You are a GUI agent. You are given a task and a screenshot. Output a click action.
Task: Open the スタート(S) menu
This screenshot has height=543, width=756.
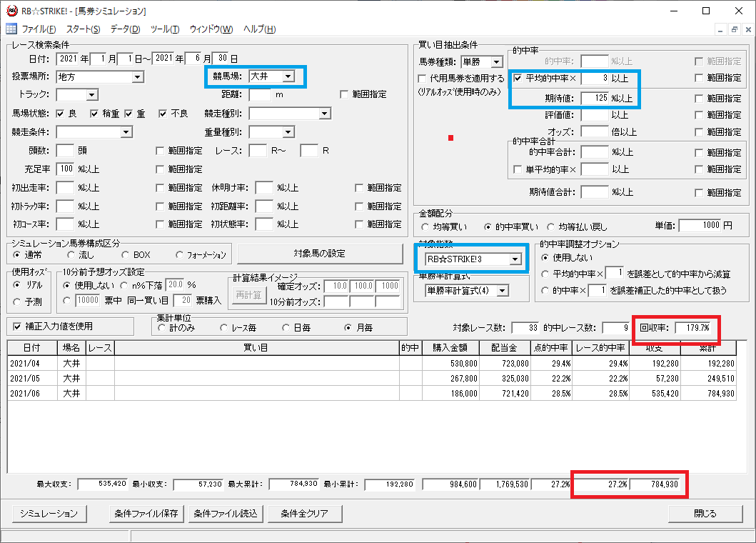84,29
